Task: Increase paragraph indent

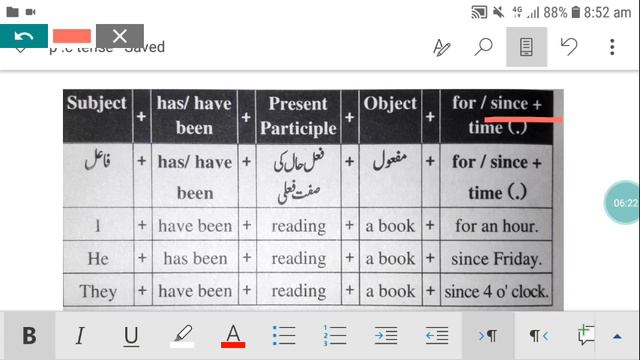Action: coord(386,336)
